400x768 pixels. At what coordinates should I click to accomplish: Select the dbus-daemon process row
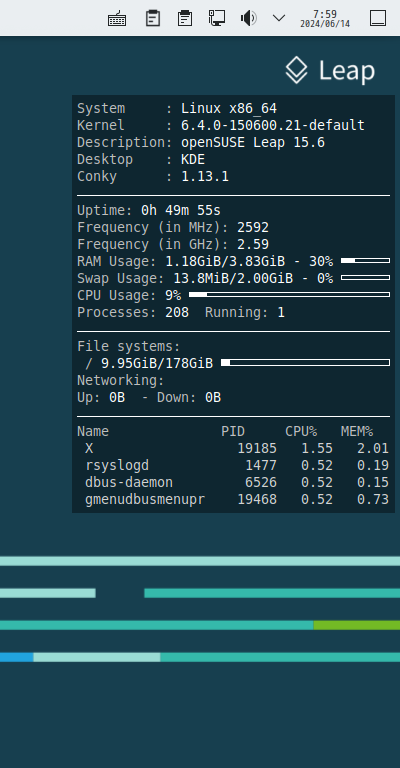point(233,482)
